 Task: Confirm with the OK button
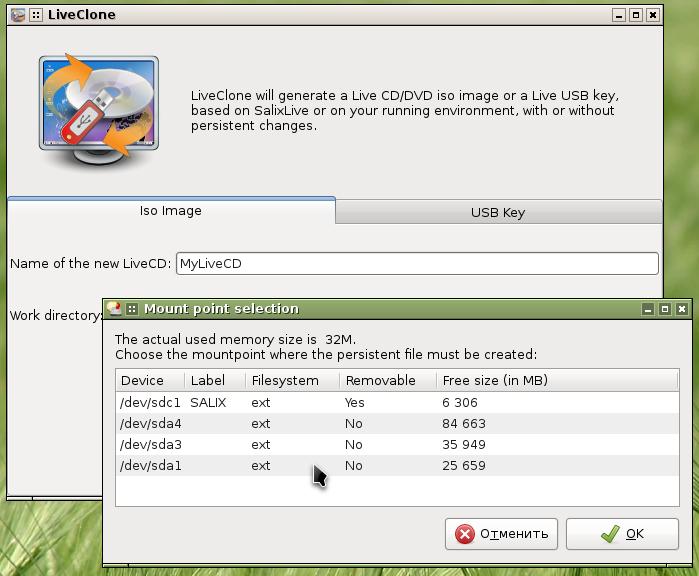pyautogui.click(x=622, y=534)
